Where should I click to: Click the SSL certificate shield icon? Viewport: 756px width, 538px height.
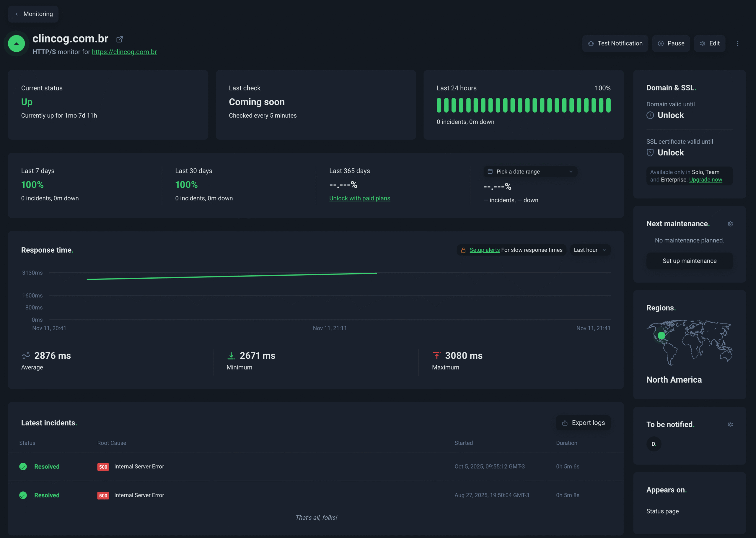coord(650,152)
